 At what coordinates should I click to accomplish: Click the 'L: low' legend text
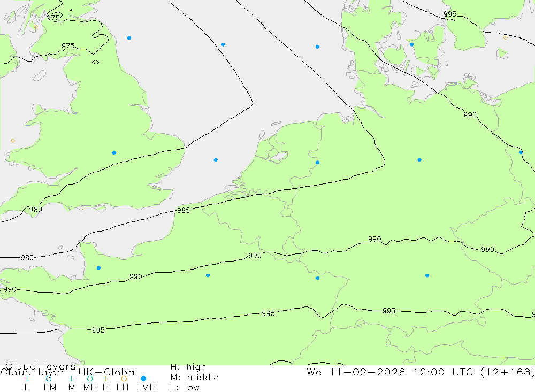[185, 388]
